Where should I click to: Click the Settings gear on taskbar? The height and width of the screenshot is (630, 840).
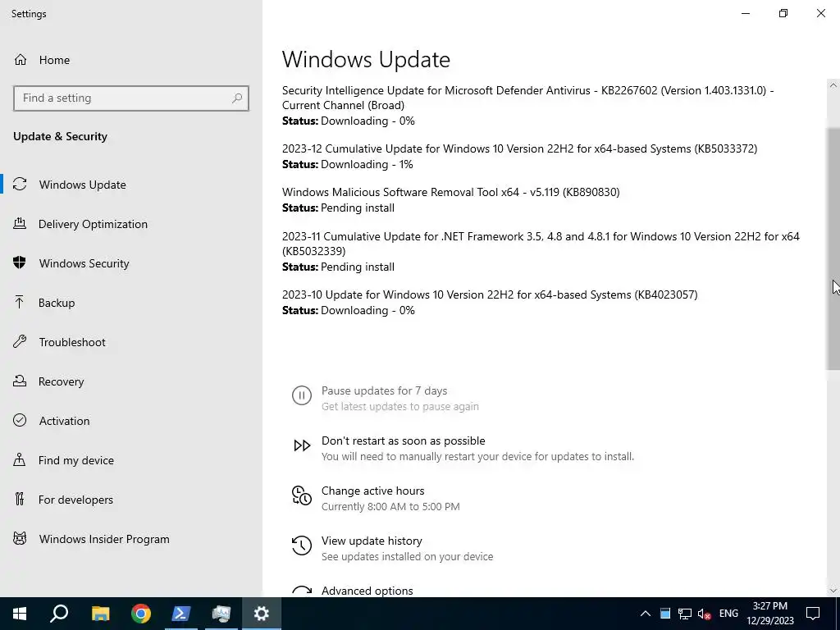pos(262,614)
